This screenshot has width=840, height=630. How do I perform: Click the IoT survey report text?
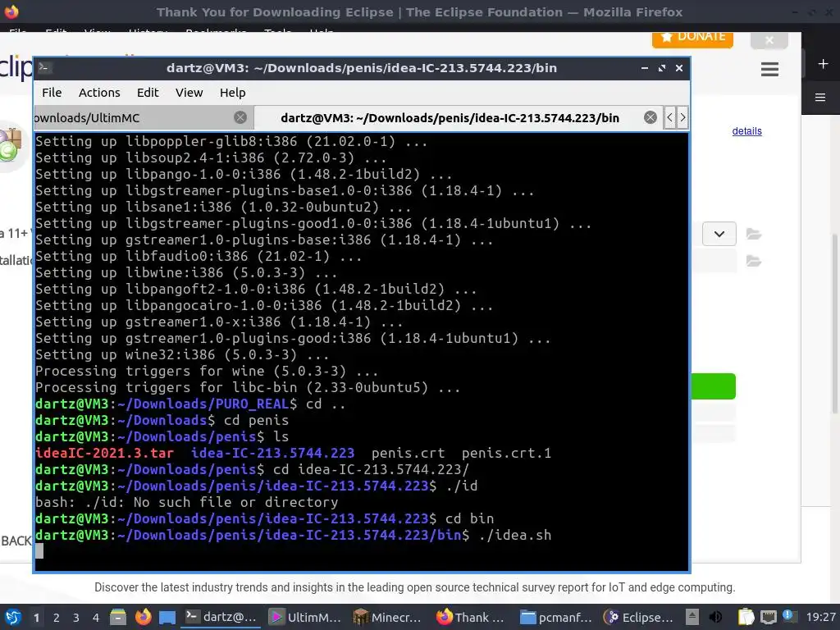[414, 587]
